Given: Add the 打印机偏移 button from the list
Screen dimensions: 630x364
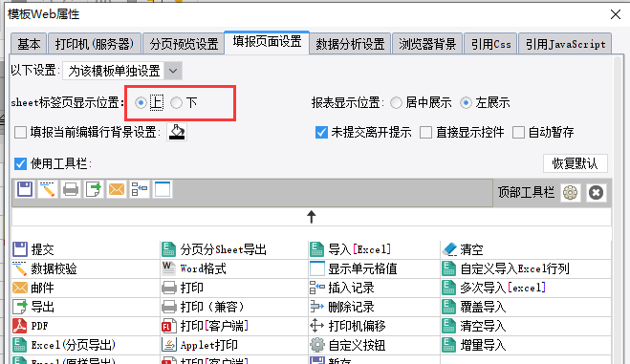Looking at the screenshot, I should (x=348, y=326).
